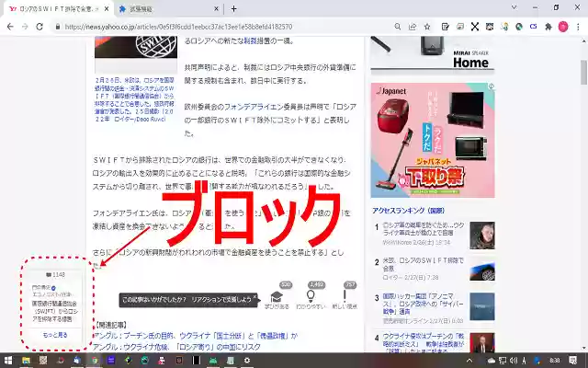Click the thumbnail photo of ranking item 3
Viewport: 588px width, 368px height.
click(482, 306)
